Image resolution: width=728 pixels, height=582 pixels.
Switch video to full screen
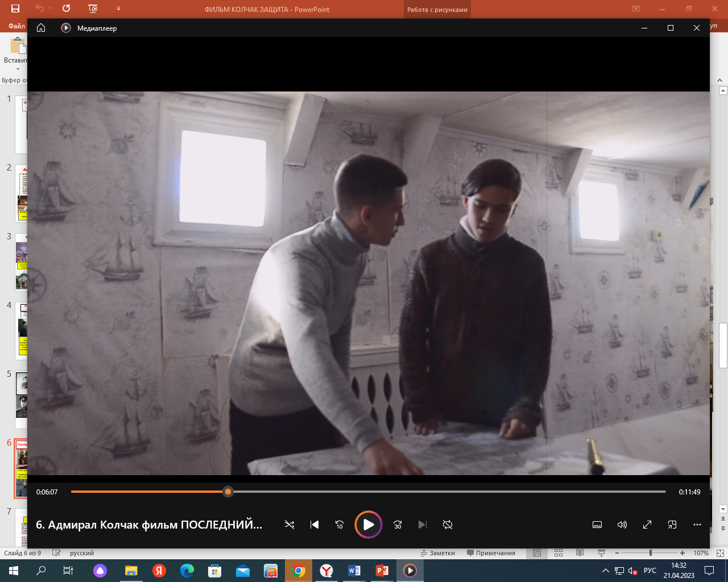coord(647,525)
